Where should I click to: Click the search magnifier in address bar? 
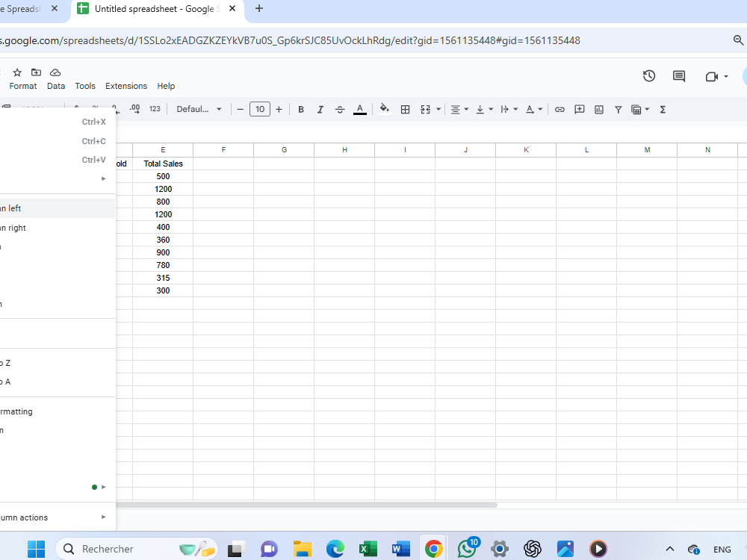click(x=739, y=40)
